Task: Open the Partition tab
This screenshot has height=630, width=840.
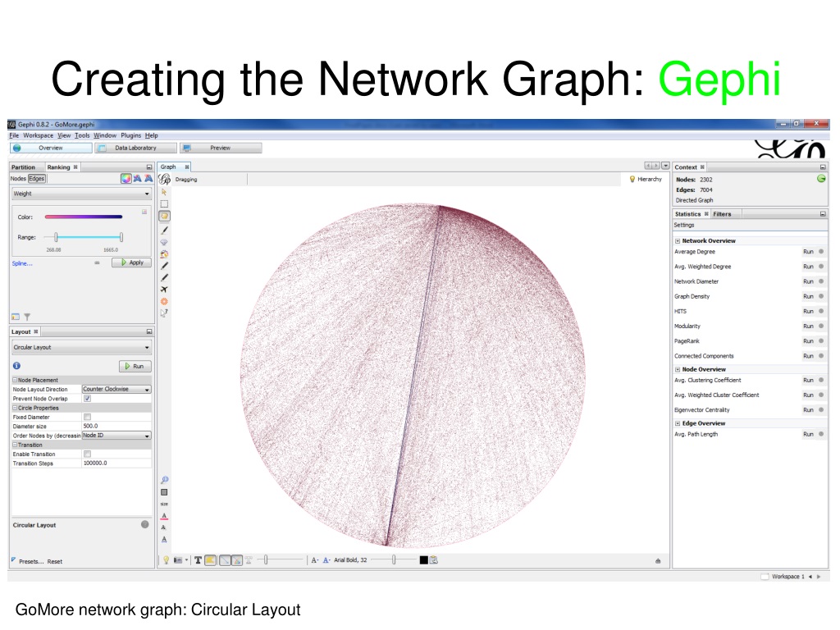Action: (23, 167)
